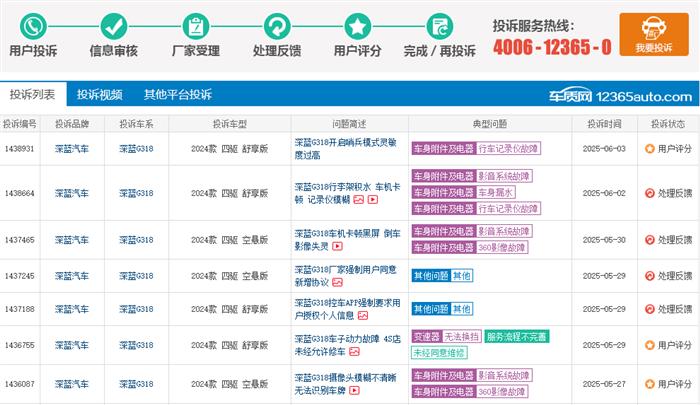
Task: Click the image icon in complaint 1437188
Action: point(363,316)
